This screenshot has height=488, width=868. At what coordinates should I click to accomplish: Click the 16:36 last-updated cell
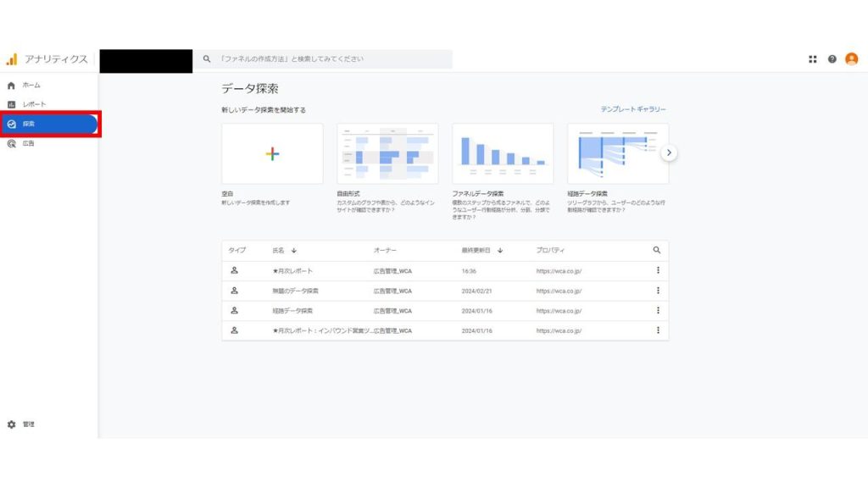pos(469,271)
